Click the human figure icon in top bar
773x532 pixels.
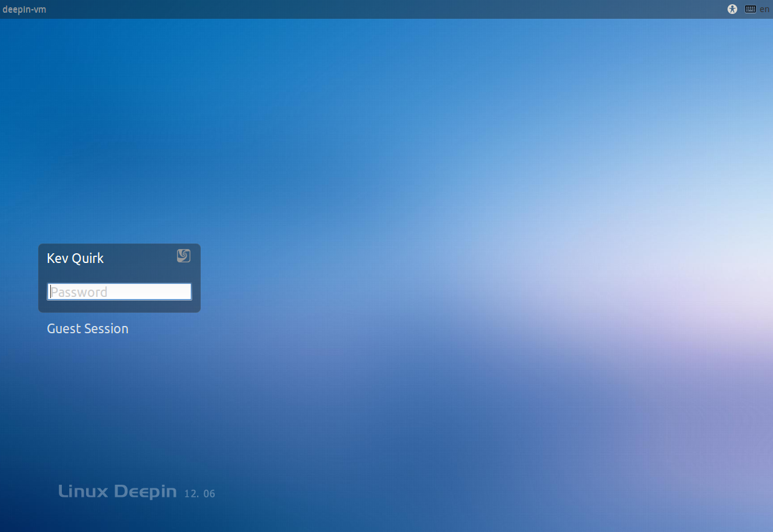tap(732, 9)
